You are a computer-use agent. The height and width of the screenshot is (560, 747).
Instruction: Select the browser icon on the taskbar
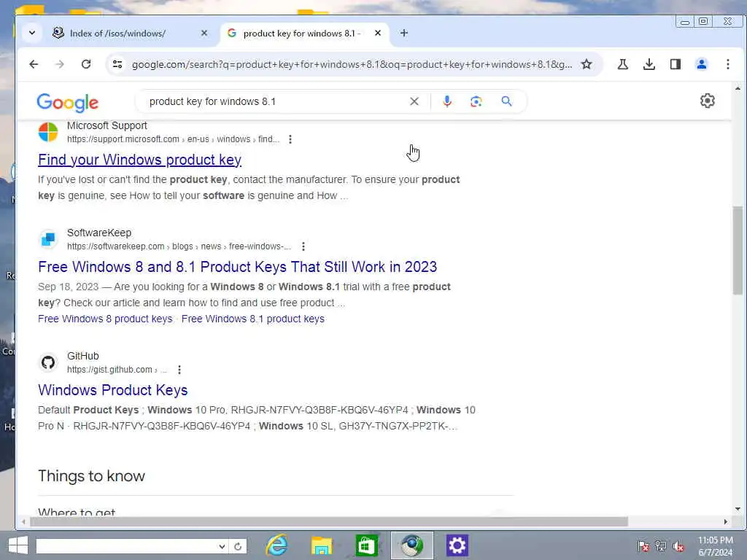(x=411, y=545)
